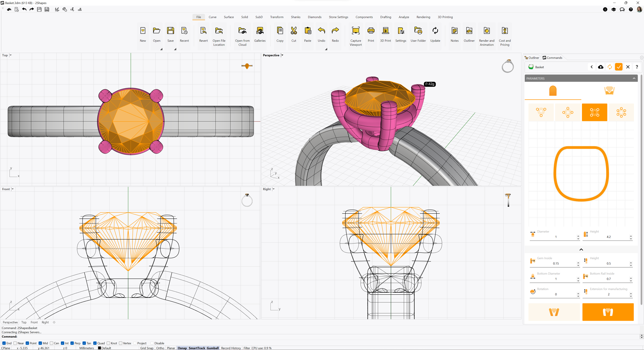
Task: Click Record History in status bar
Action: pyautogui.click(x=231, y=348)
